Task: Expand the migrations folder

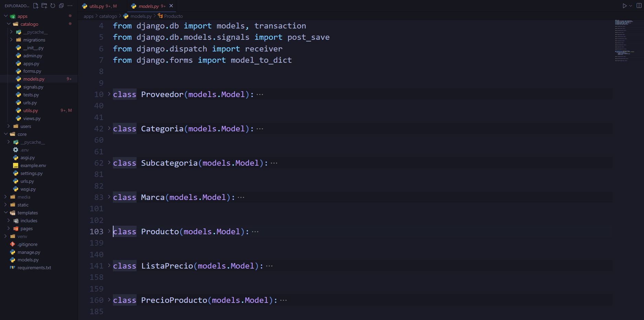Action: click(34, 40)
